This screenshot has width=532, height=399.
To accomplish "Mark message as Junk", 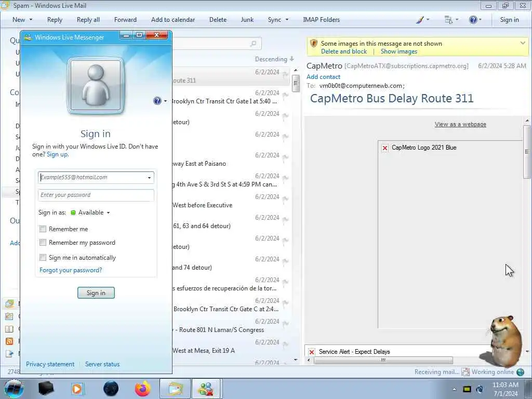I will [247, 20].
